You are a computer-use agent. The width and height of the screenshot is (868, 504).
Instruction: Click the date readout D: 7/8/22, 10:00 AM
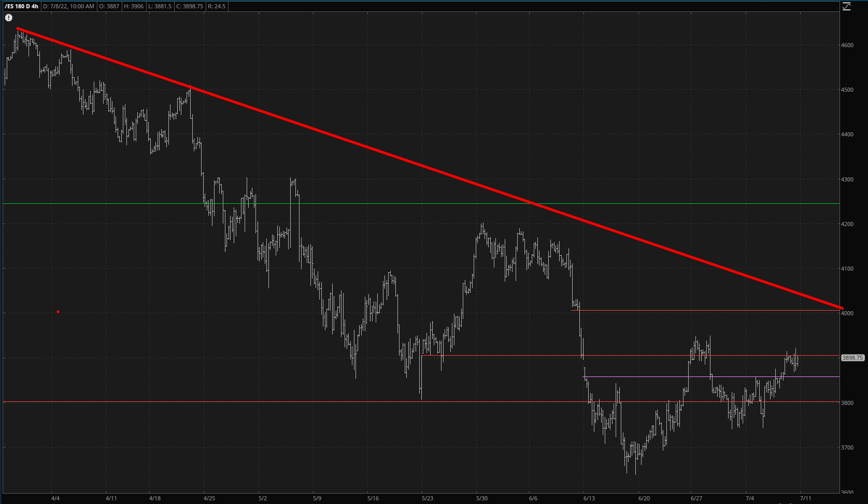click(68, 6)
